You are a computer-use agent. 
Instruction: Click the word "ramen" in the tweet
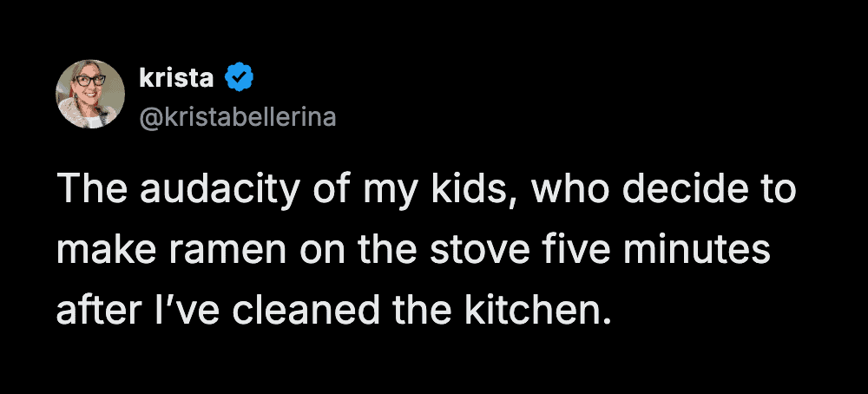tap(233, 252)
